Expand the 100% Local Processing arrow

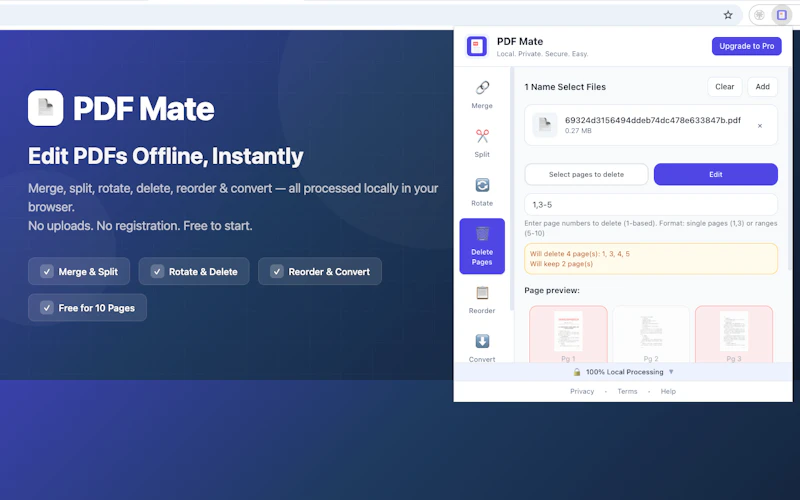671,372
